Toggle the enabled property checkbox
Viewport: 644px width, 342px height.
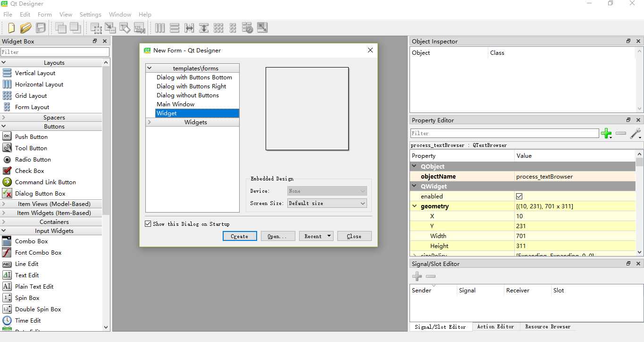[519, 196]
